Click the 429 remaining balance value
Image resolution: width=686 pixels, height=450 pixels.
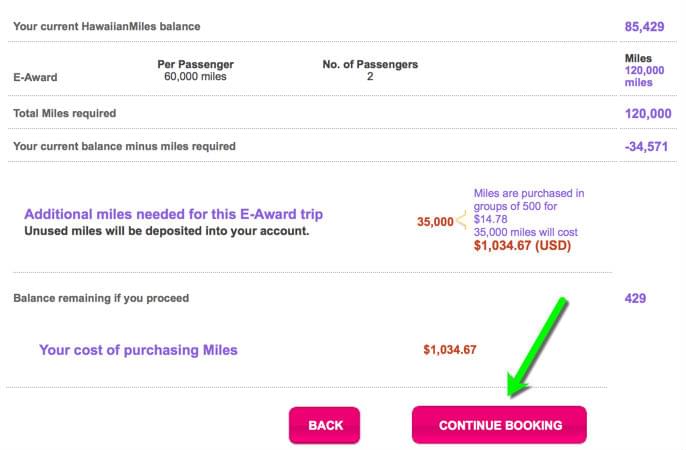point(635,299)
